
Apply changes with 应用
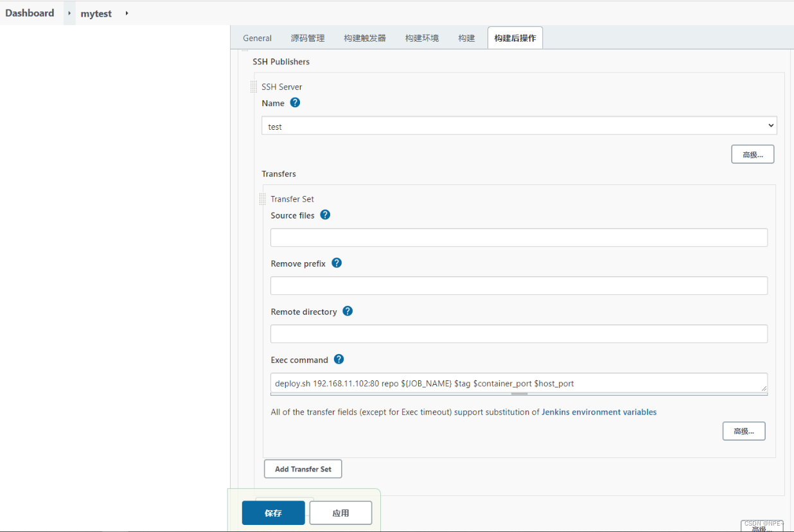340,513
